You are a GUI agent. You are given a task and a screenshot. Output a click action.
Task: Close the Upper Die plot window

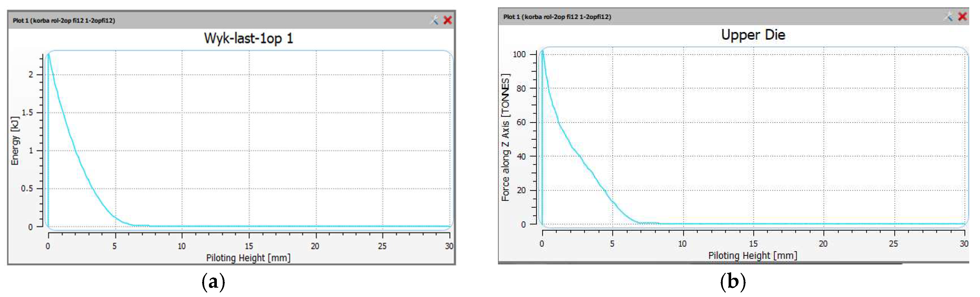click(962, 16)
